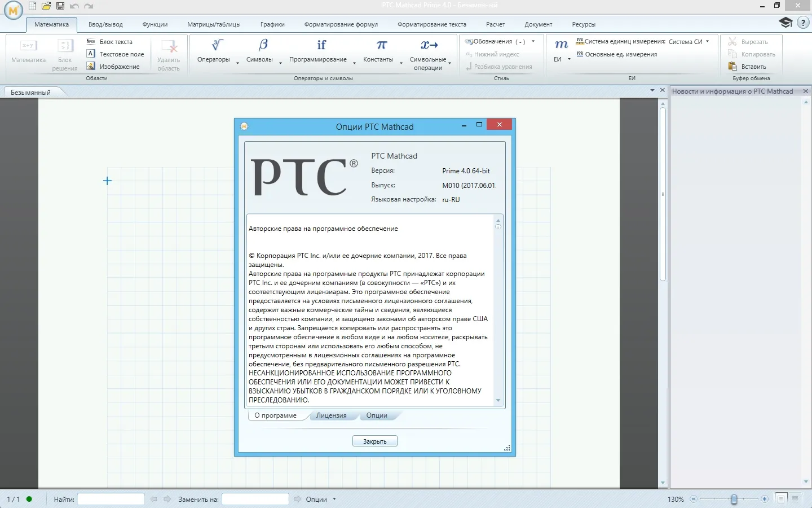Image resolution: width=812 pixels, height=508 pixels.
Task: Switch to the Графики ribbon tab
Action: click(272, 24)
